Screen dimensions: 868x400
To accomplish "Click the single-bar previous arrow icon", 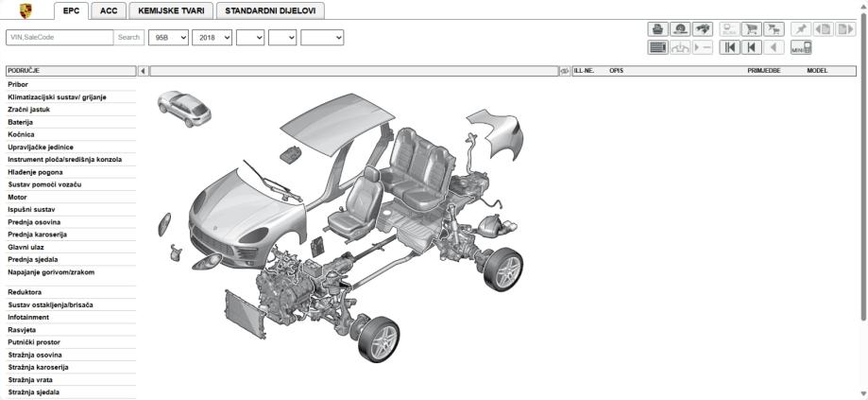I will point(751,47).
